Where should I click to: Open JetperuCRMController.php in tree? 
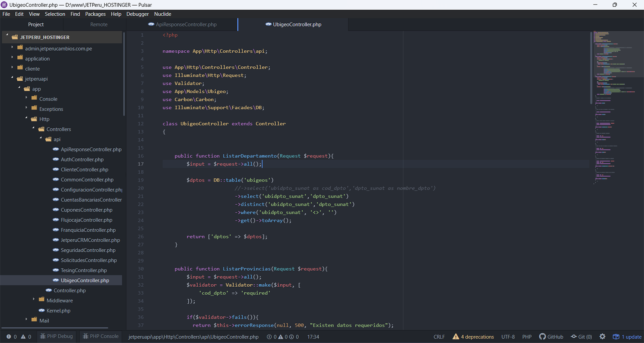click(x=90, y=240)
